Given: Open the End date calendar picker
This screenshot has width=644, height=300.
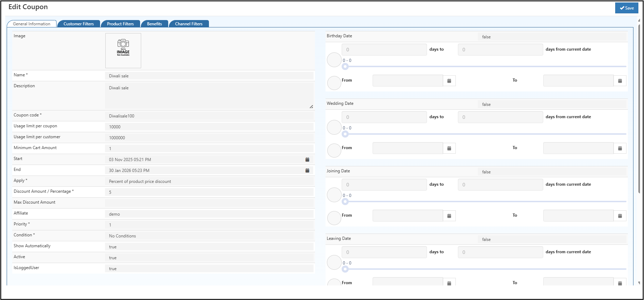Looking at the screenshot, I should pyautogui.click(x=307, y=171).
